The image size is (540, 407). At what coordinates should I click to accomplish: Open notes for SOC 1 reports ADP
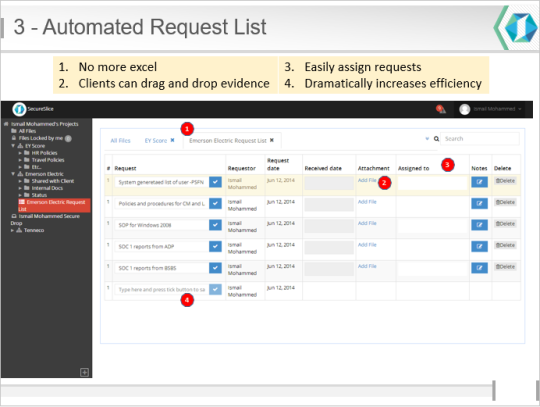479,246
